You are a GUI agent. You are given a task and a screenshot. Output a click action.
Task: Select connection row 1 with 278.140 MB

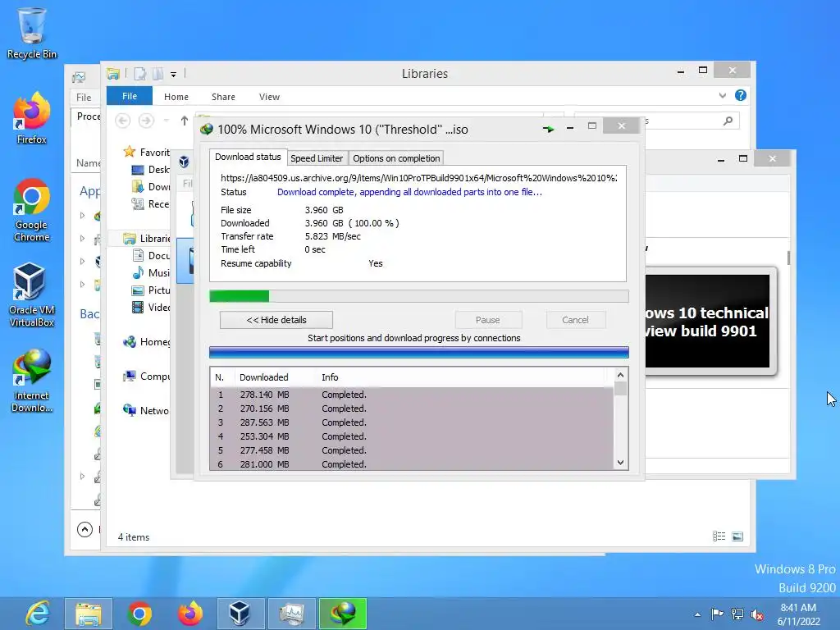413,395
